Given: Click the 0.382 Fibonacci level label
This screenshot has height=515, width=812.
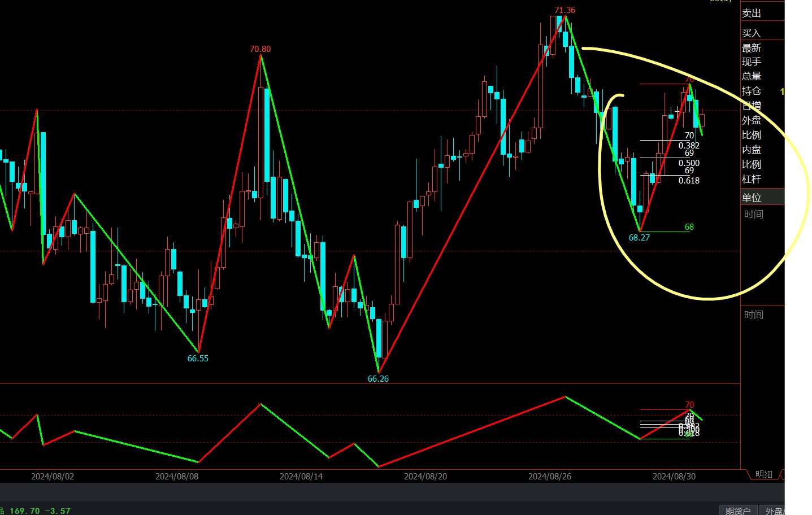Looking at the screenshot, I should (689, 146).
